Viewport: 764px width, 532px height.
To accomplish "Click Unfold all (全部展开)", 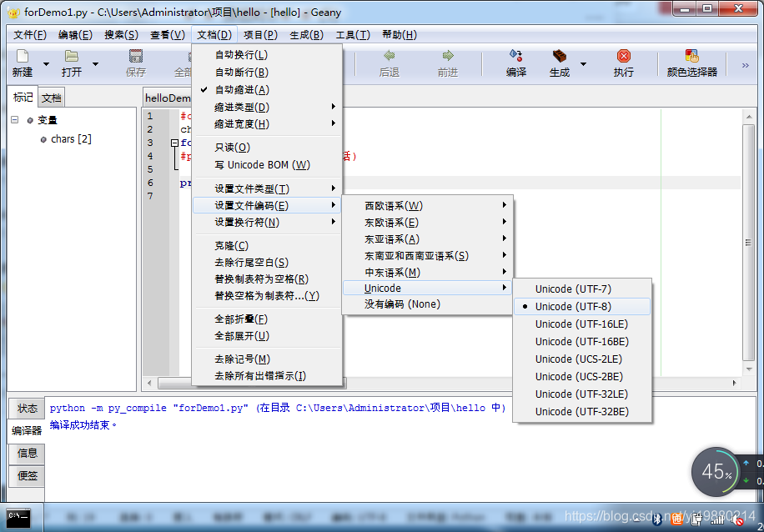I will (x=267, y=336).
